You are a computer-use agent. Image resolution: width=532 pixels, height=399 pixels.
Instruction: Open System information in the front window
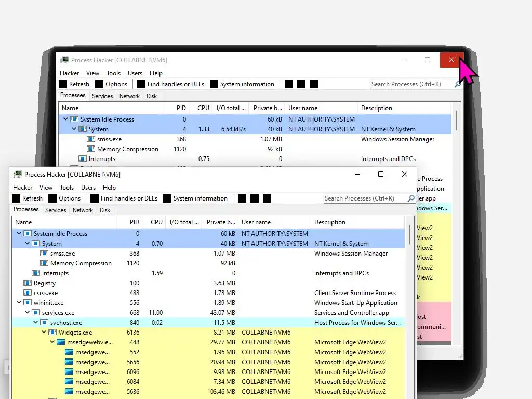[x=196, y=198]
